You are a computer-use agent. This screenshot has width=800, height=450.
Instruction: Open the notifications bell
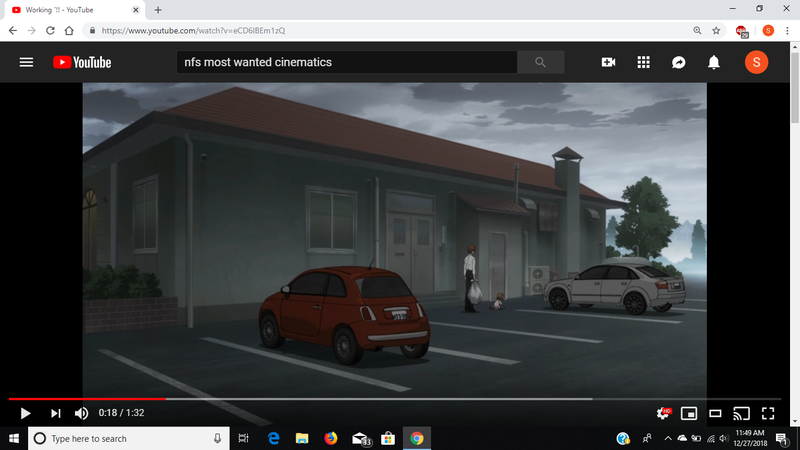pyautogui.click(x=714, y=62)
